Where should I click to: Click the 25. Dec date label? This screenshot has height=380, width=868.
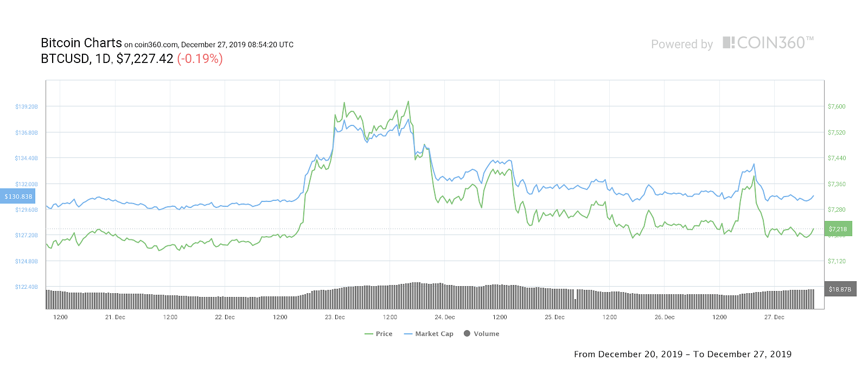coord(554,317)
